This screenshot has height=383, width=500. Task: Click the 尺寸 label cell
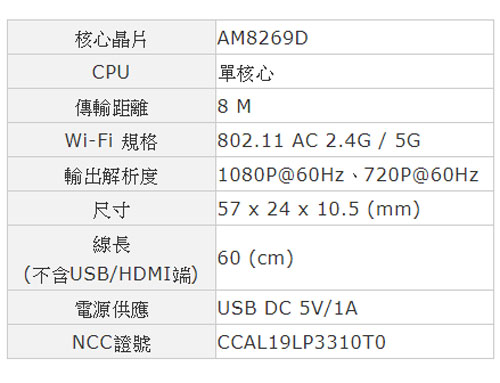point(111,210)
